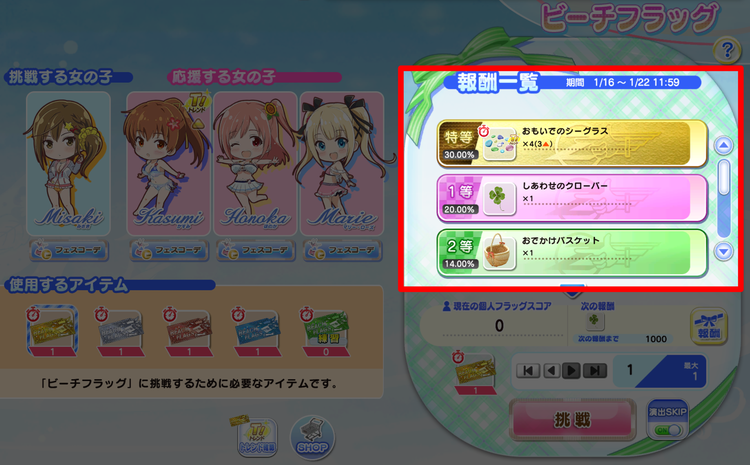
Task: Select the silver flag ticket item
Action: pos(121,332)
